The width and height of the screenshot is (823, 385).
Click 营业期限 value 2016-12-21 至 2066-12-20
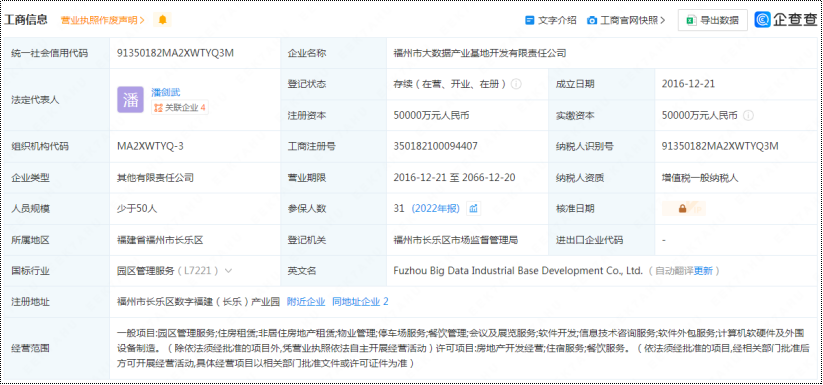(454, 178)
